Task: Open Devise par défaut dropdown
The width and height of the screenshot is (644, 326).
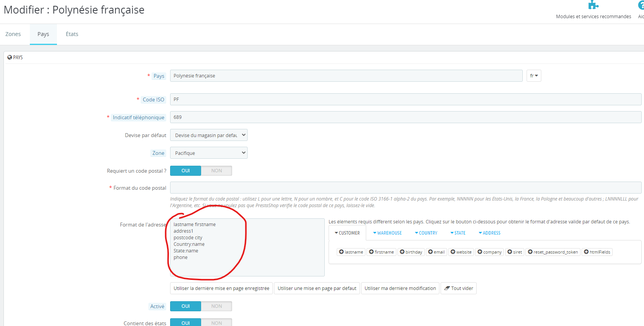Action: (x=209, y=135)
